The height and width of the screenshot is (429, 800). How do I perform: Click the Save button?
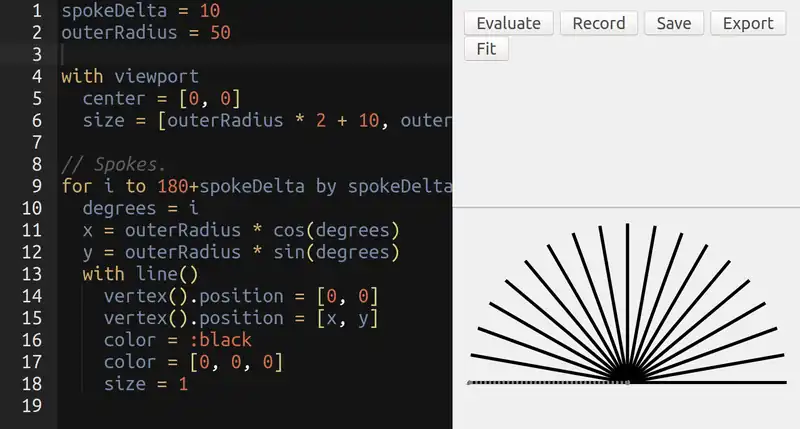[x=673, y=23]
